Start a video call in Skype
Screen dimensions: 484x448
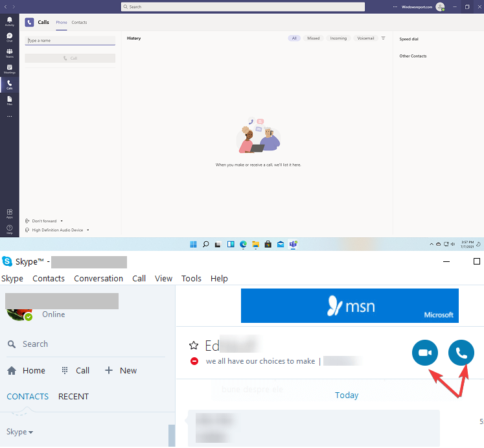click(x=425, y=353)
